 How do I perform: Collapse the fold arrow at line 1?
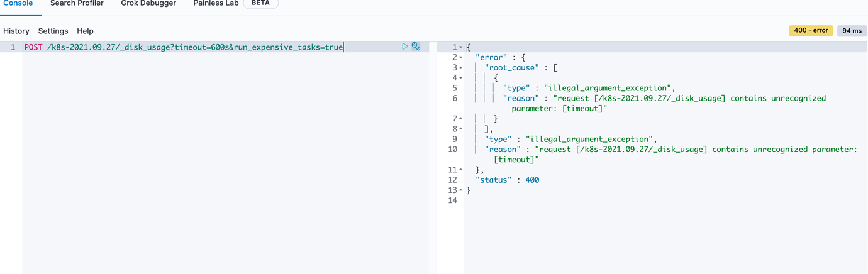click(460, 47)
